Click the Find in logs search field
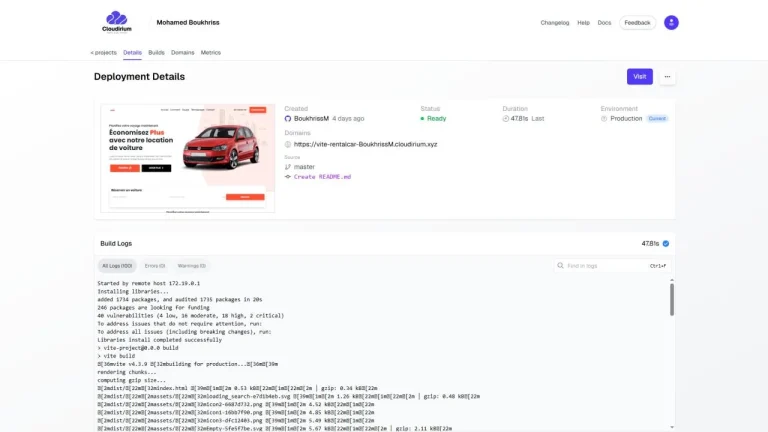The image size is (768, 432). (612, 266)
